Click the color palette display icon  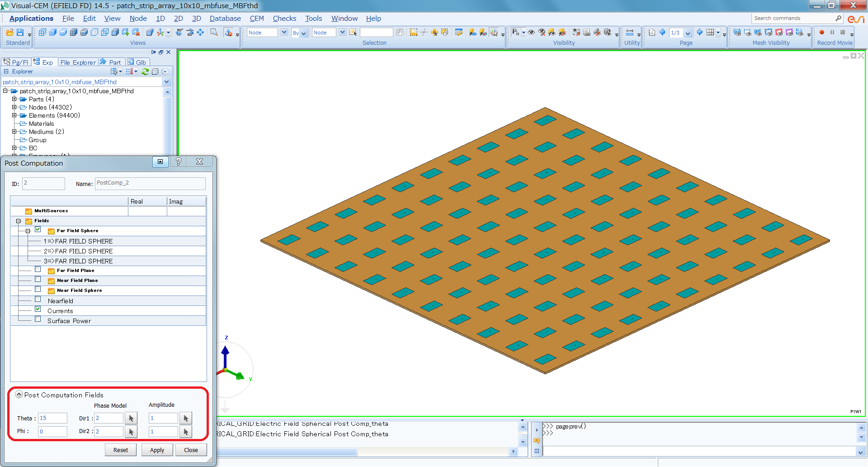click(494, 32)
